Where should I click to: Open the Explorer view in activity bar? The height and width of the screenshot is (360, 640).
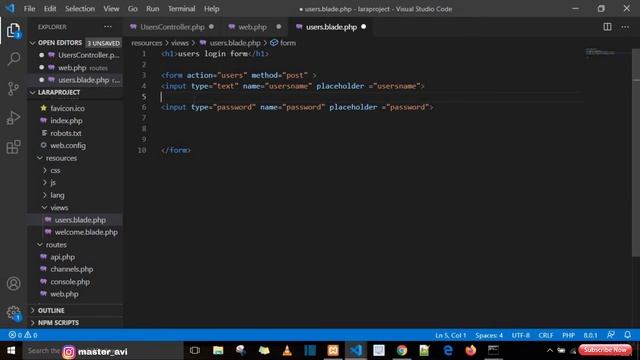13,31
